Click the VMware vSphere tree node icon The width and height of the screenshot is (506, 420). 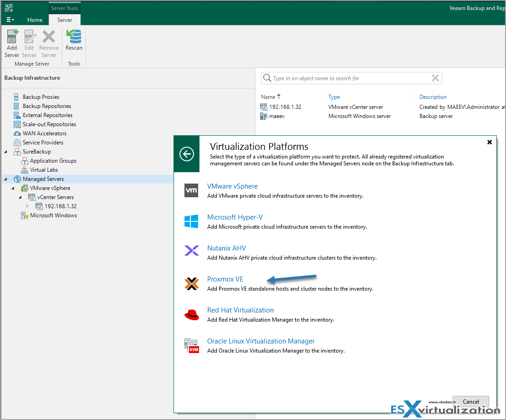coord(25,188)
